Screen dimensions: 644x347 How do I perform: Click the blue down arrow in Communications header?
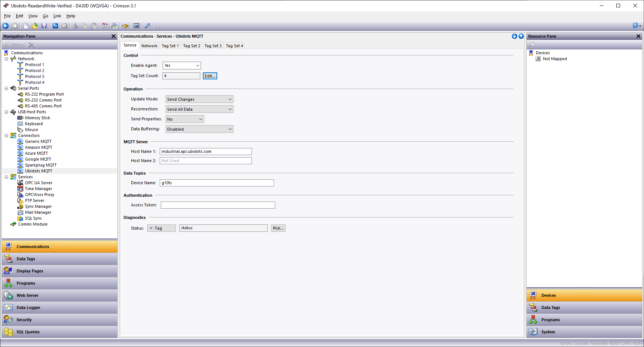coord(515,36)
